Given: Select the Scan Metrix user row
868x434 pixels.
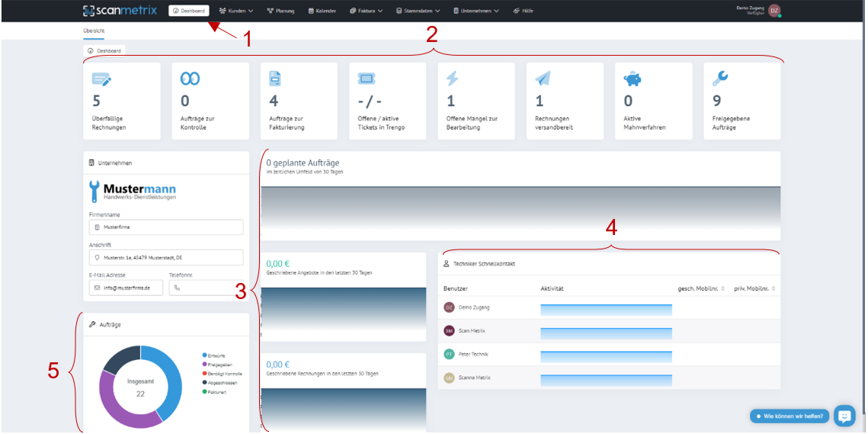Looking at the screenshot, I should (x=609, y=331).
